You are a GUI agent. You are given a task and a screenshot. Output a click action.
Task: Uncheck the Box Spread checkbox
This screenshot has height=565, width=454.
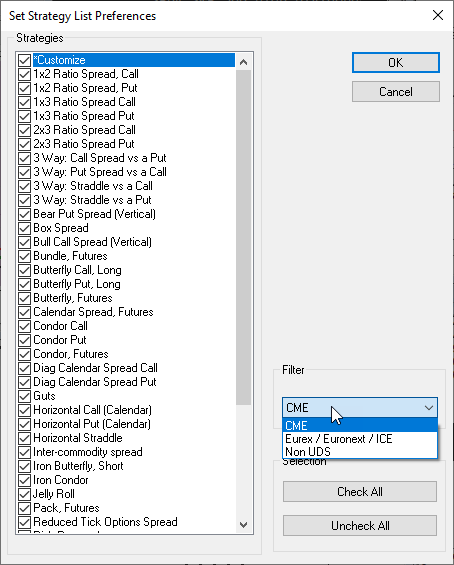click(x=24, y=228)
